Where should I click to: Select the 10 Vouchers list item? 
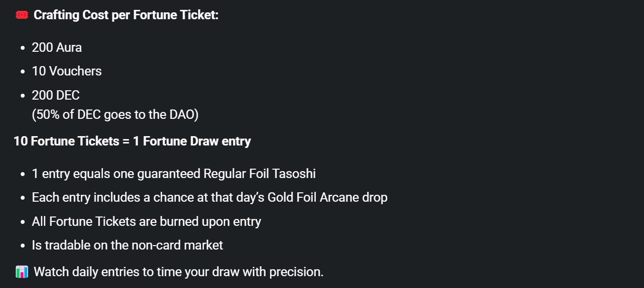[67, 71]
